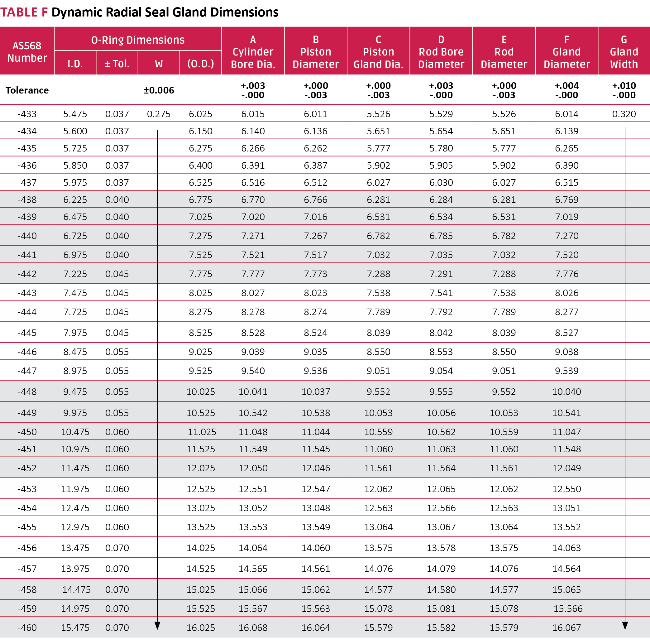
Task: Click the AS568 Number column header
Action: (x=27, y=51)
